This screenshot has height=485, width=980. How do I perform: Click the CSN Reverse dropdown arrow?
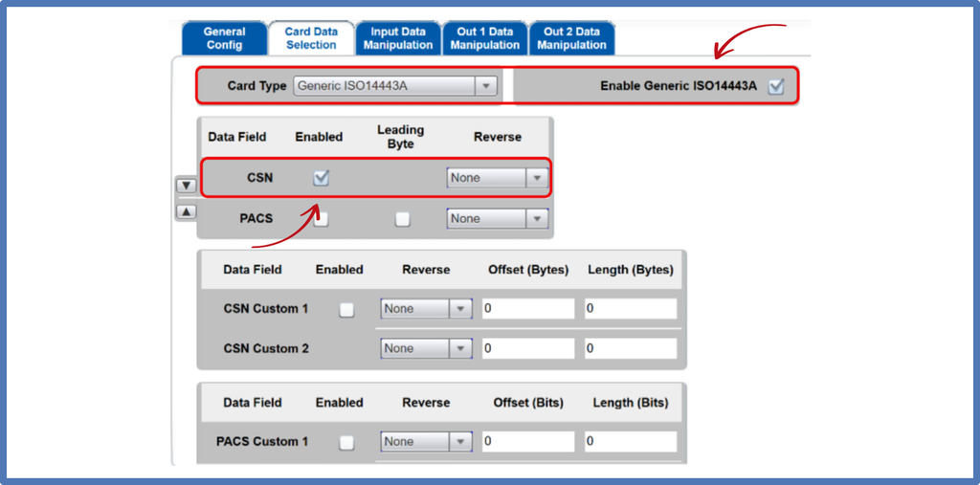point(536,178)
